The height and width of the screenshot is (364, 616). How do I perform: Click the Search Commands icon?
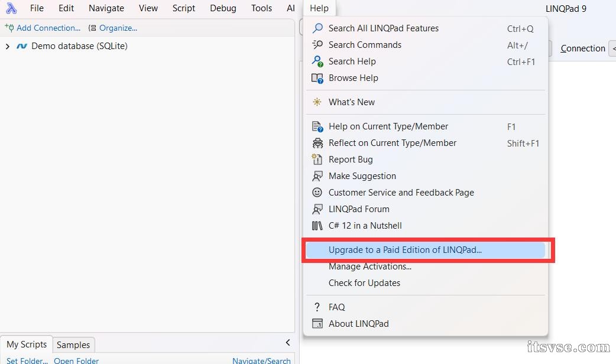click(x=317, y=45)
